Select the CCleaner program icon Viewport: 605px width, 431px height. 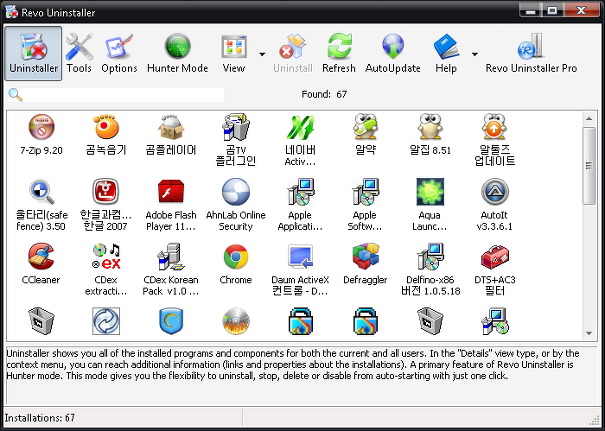click(41, 256)
